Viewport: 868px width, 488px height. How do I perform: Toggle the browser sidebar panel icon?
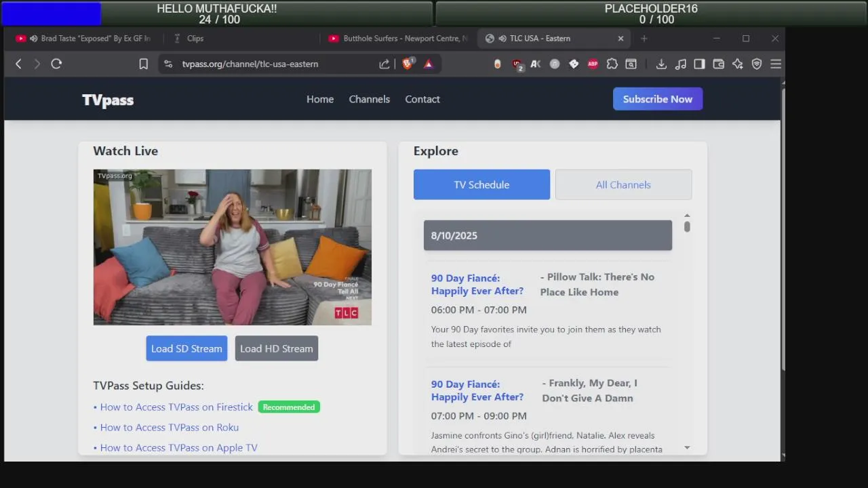click(x=699, y=64)
